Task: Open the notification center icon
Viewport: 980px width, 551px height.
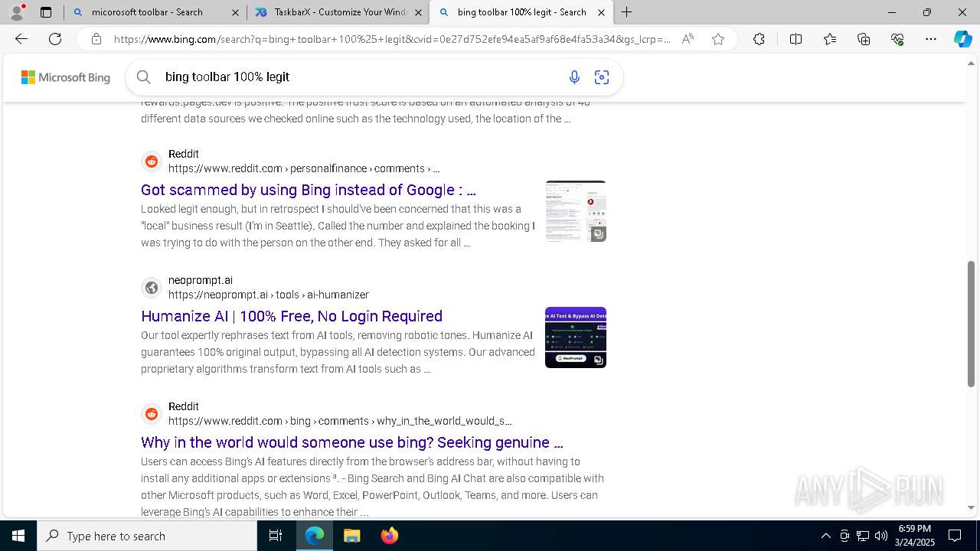Action: pos(955,536)
